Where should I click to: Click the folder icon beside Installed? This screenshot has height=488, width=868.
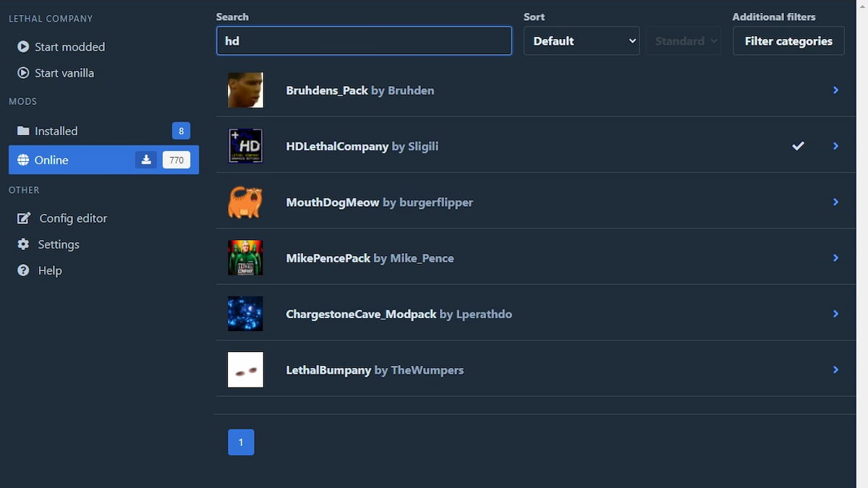23,131
